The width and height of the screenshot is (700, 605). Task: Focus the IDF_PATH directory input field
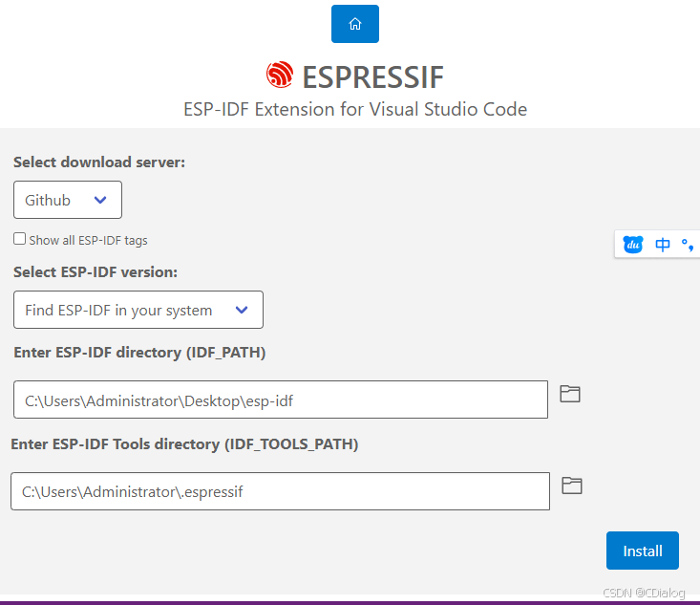coord(281,400)
